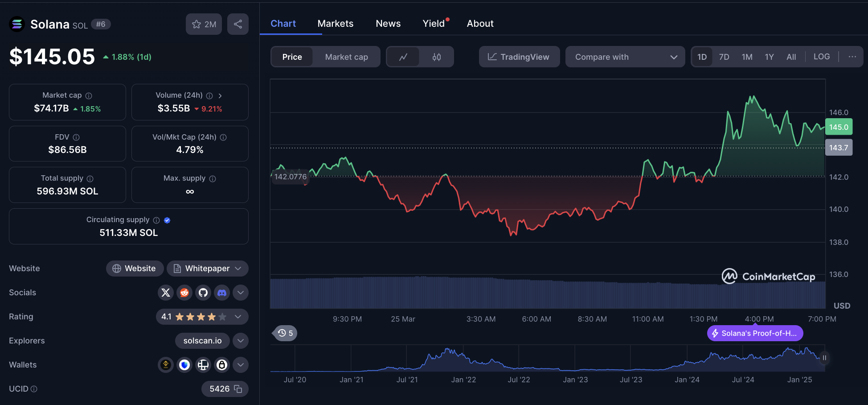The width and height of the screenshot is (868, 405).
Task: Pause the mini chart range handle
Action: pos(824,358)
